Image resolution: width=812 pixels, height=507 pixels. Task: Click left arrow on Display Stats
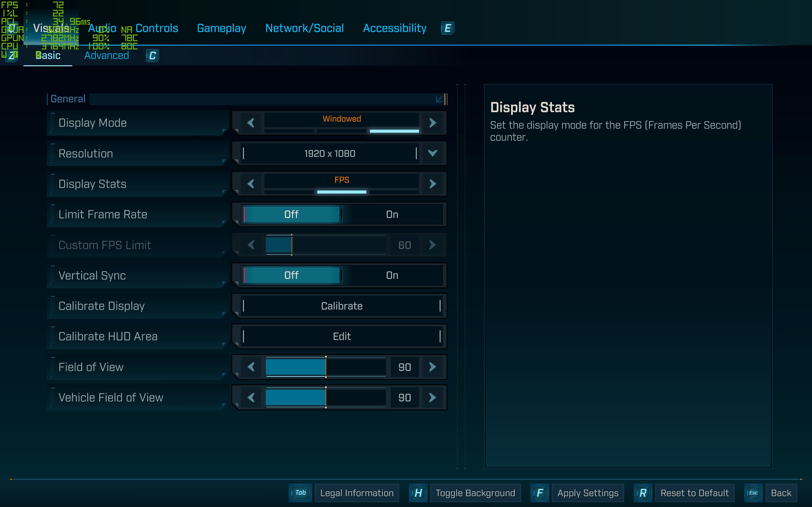pyautogui.click(x=251, y=184)
